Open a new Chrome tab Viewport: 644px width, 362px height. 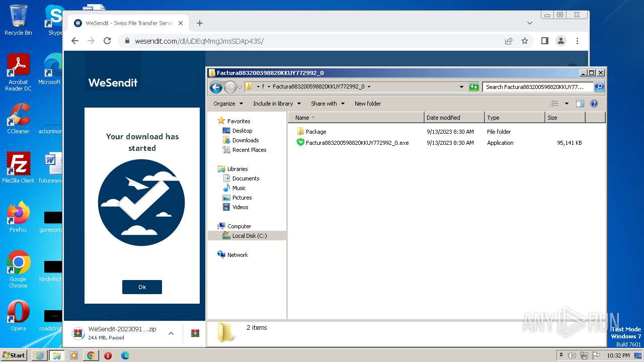[200, 23]
